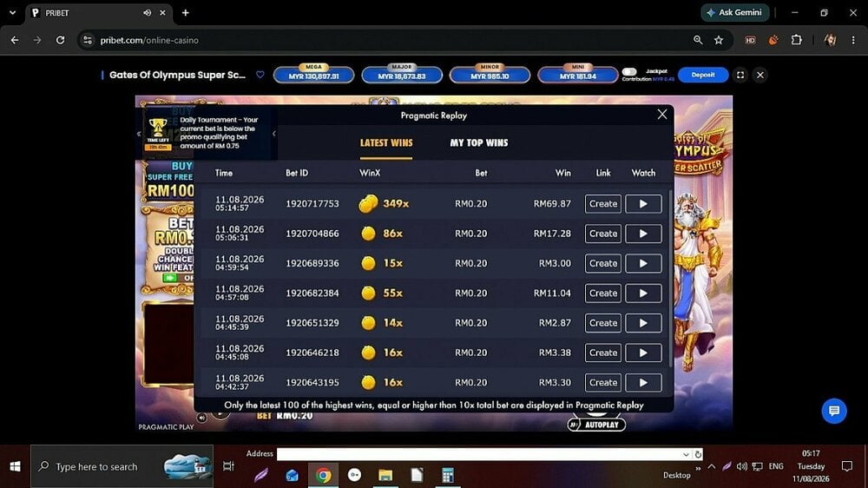Open Calculator from the taskbar
The width and height of the screenshot is (868, 488).
coord(448,475)
